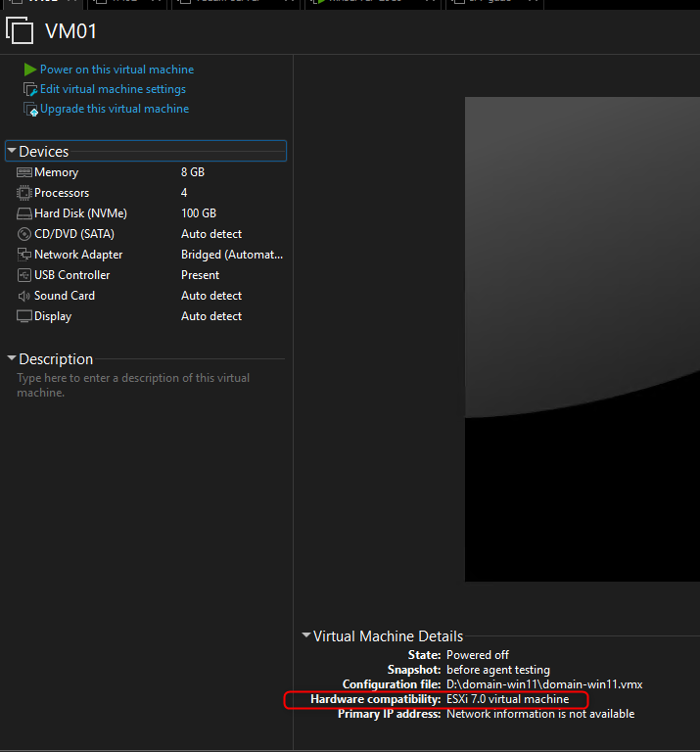The image size is (700, 752).
Task: Click the upgrade virtual machine icon
Action: [x=30, y=110]
